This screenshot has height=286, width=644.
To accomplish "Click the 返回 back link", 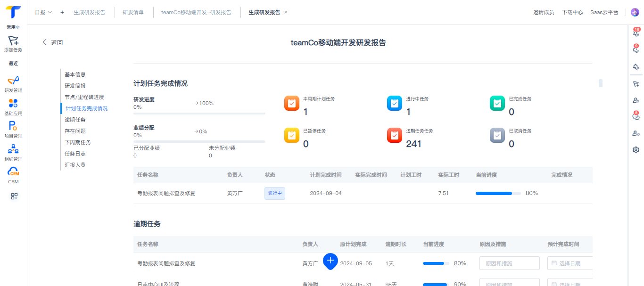I will 53,42.
